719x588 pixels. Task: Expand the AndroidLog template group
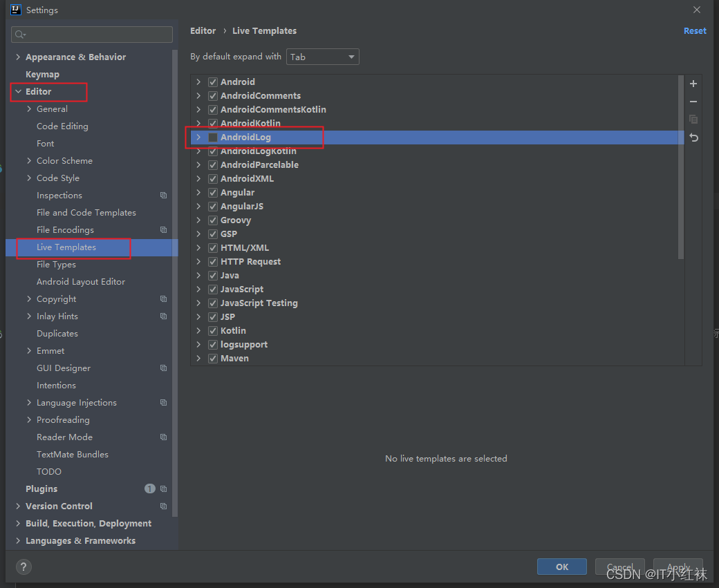point(198,137)
